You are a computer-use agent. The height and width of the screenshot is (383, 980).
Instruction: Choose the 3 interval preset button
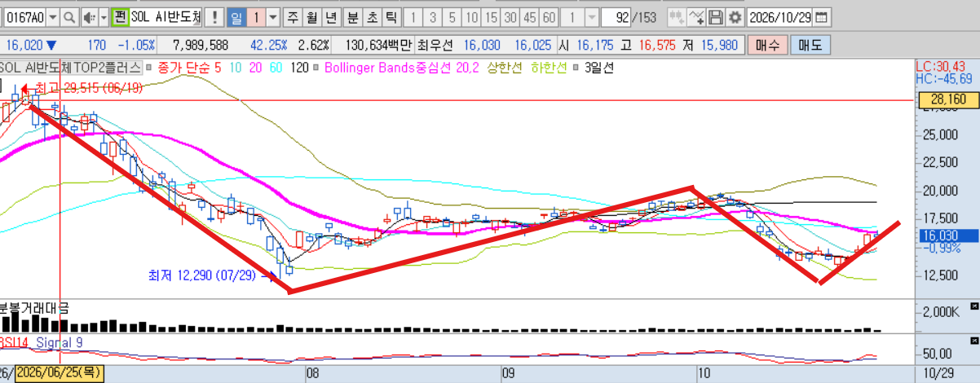(x=432, y=17)
